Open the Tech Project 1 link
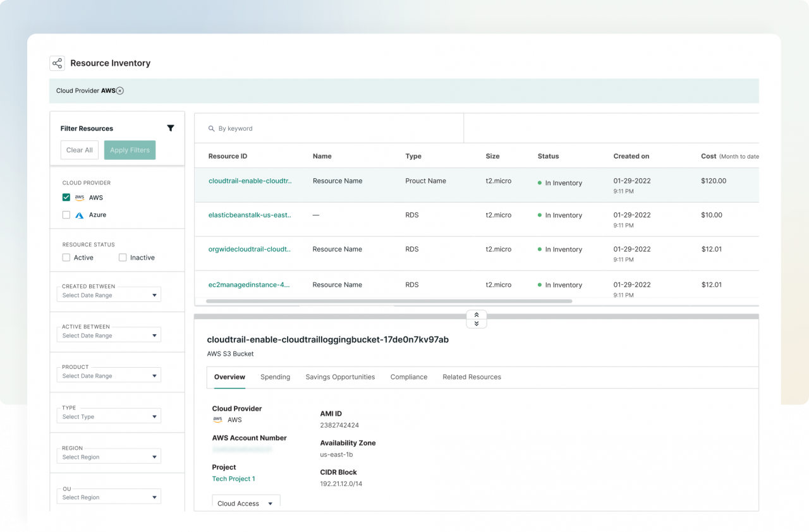 [x=233, y=478]
